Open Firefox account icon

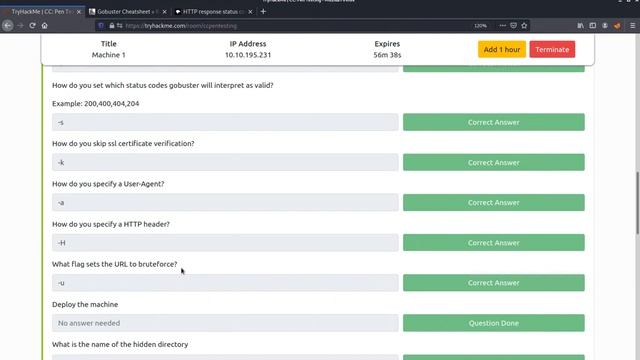pos(605,25)
